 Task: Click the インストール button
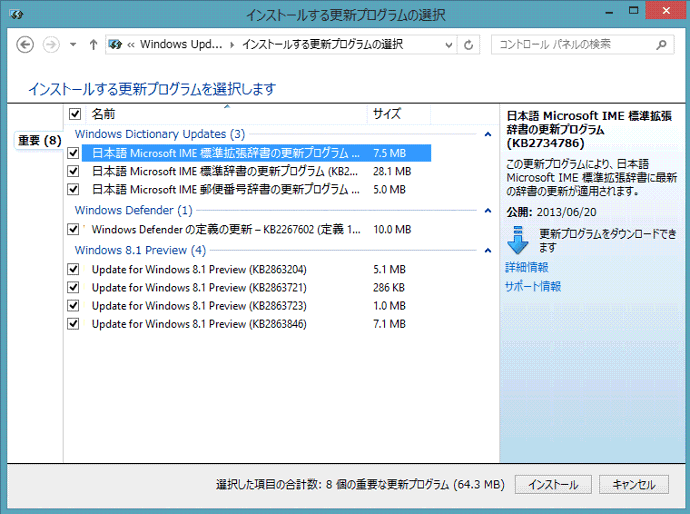[553, 485]
